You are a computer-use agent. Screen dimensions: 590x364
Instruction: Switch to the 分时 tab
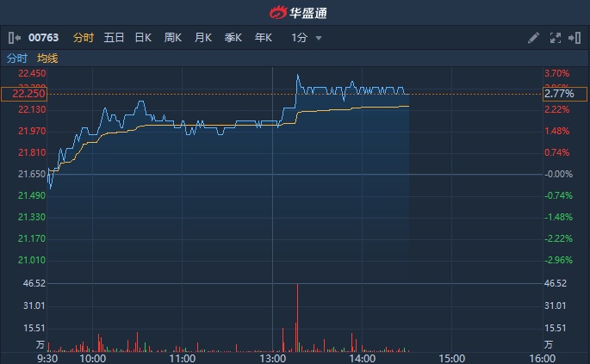[x=84, y=38]
